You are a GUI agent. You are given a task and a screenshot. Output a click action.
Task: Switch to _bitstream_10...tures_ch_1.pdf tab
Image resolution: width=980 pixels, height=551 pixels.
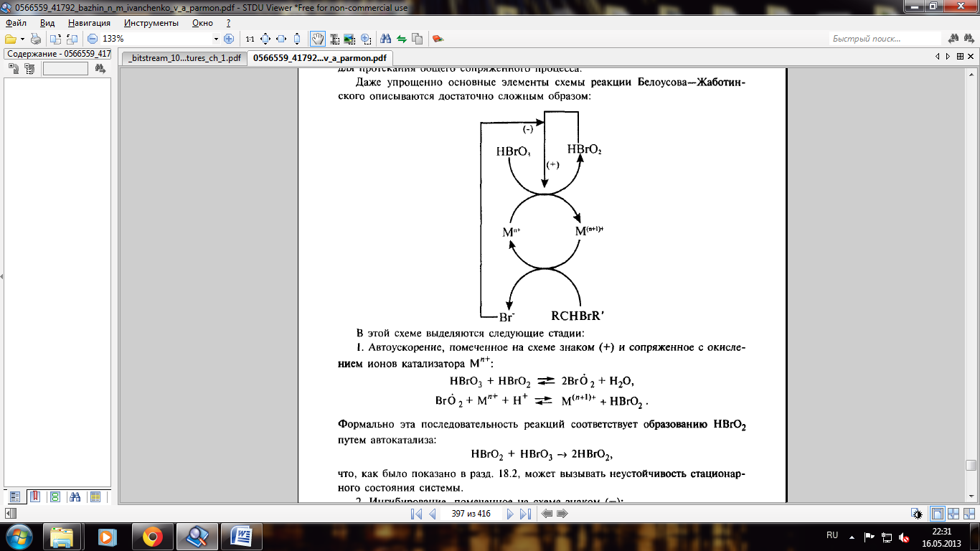(x=184, y=58)
